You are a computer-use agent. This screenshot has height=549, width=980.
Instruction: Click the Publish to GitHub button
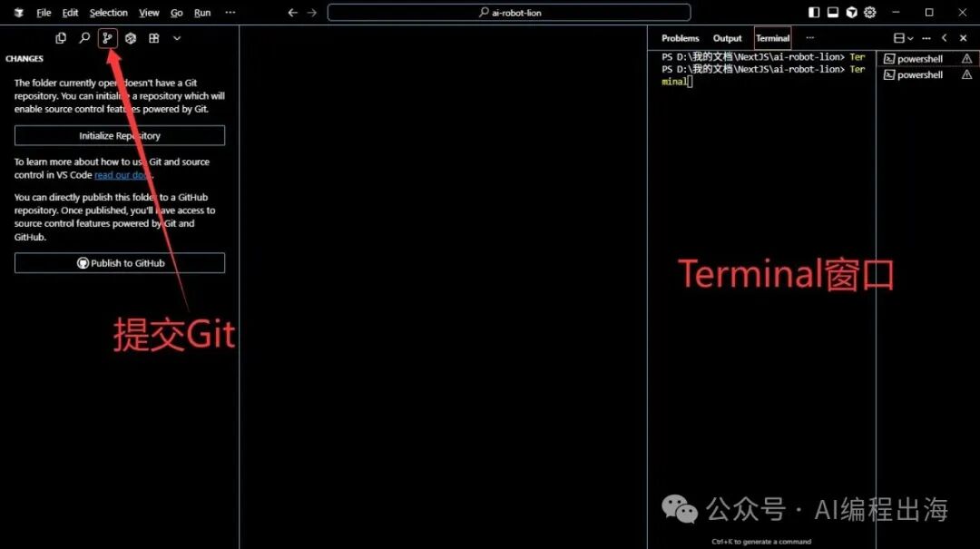120,263
